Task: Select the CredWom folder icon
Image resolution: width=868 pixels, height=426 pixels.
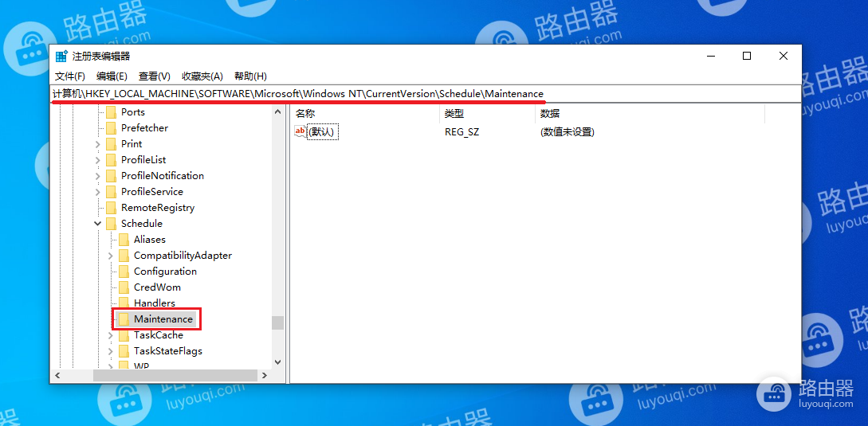Action: tap(124, 287)
